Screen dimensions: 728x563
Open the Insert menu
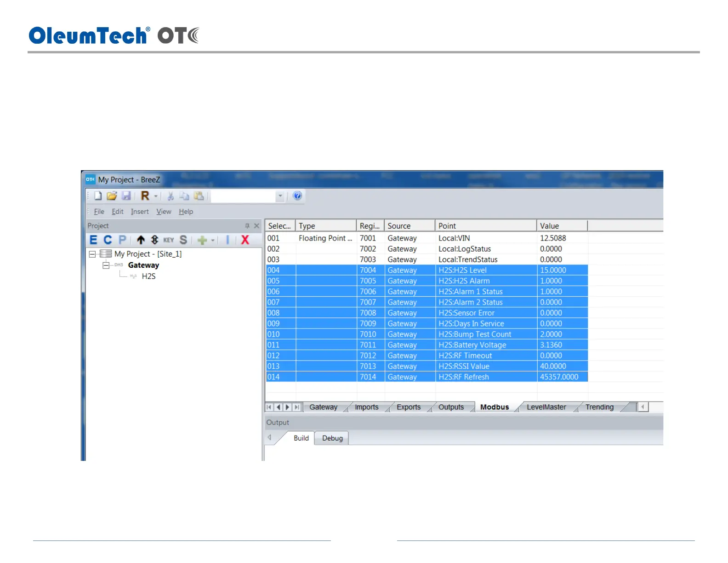pos(140,212)
